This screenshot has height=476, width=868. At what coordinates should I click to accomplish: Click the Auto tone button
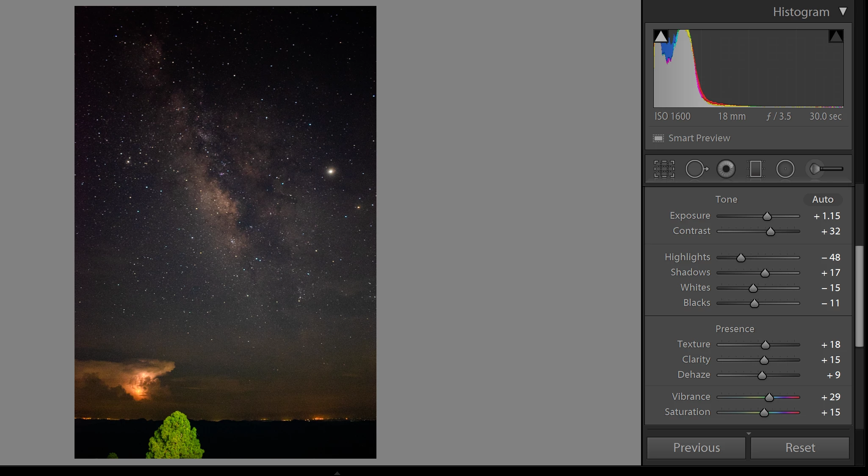click(822, 199)
